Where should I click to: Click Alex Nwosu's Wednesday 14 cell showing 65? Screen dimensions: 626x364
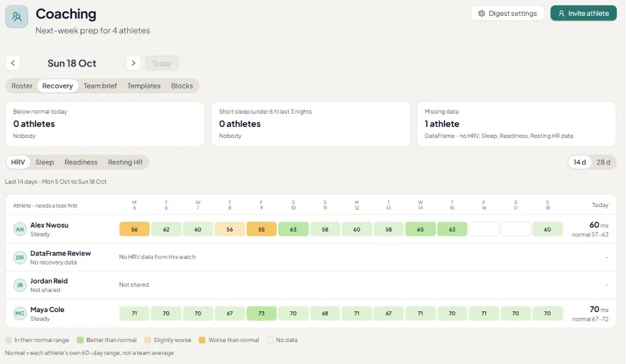(x=421, y=229)
